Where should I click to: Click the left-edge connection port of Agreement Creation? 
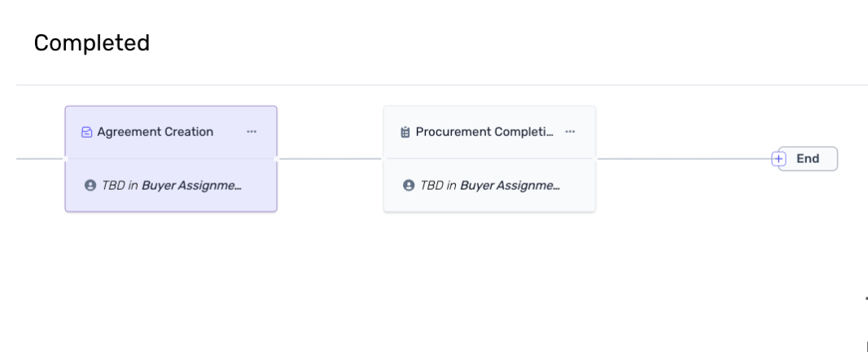(65, 159)
